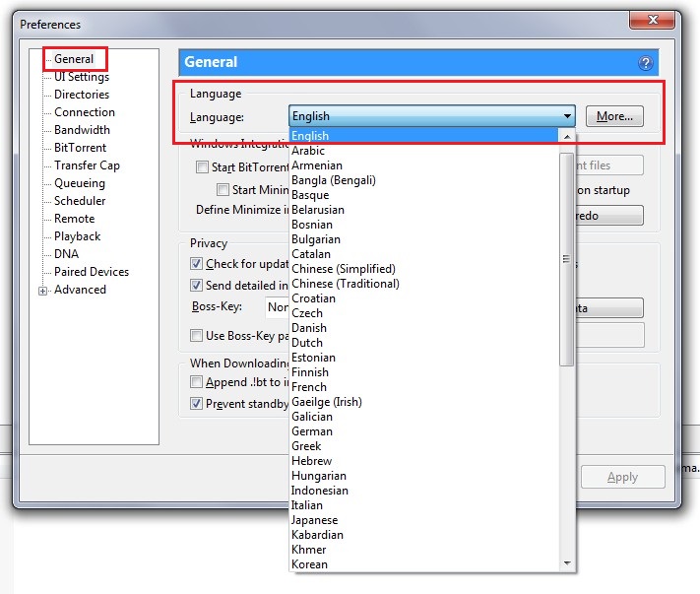Pick Chinese (Simplified) option

click(x=424, y=268)
